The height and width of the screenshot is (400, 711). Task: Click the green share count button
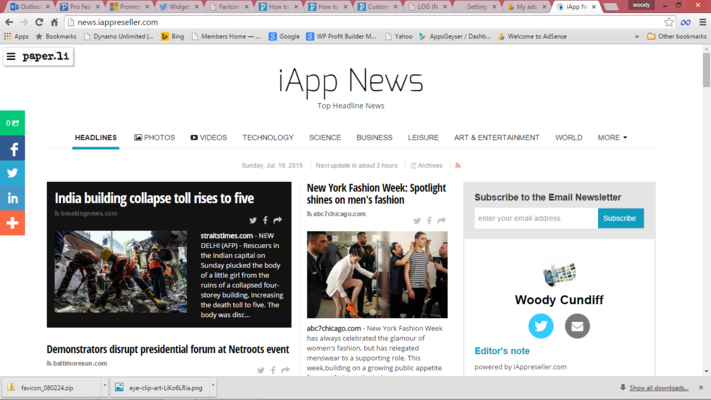(x=12, y=123)
